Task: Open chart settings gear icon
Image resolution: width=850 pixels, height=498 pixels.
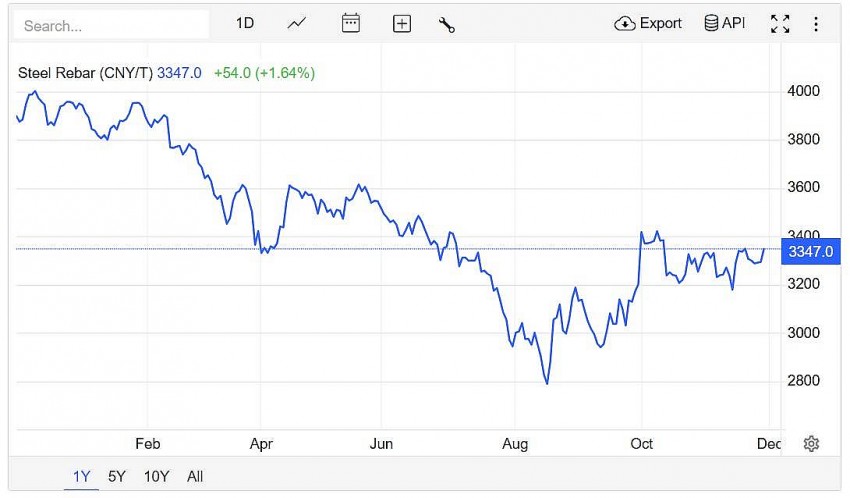Action: point(811,444)
